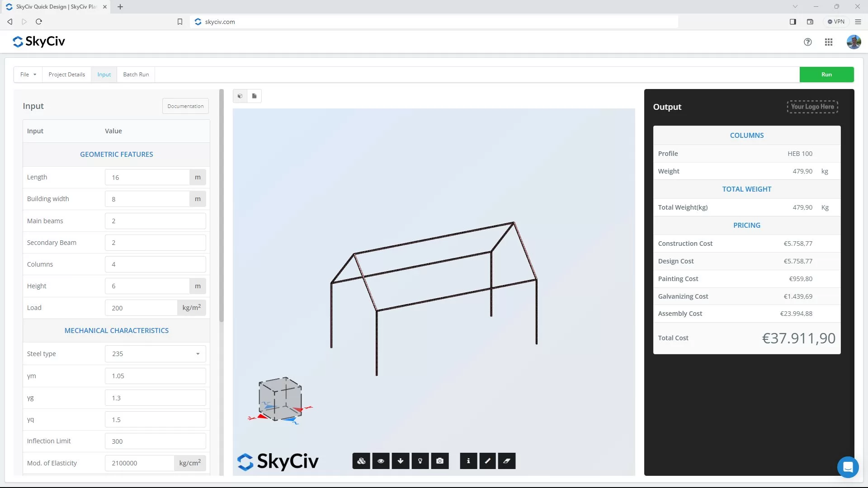Screen dimensions: 868x488
Task: Open the cubes render settings in viewer toolbar
Action: tap(361, 461)
